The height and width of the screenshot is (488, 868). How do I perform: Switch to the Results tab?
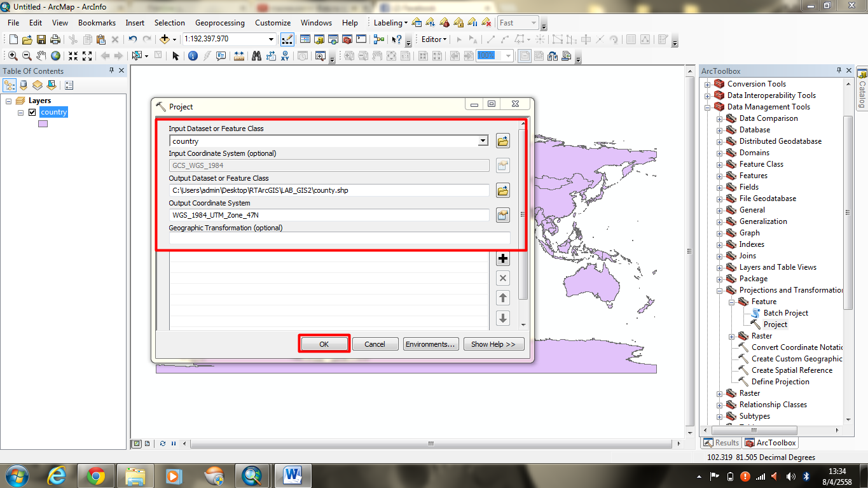(x=721, y=443)
